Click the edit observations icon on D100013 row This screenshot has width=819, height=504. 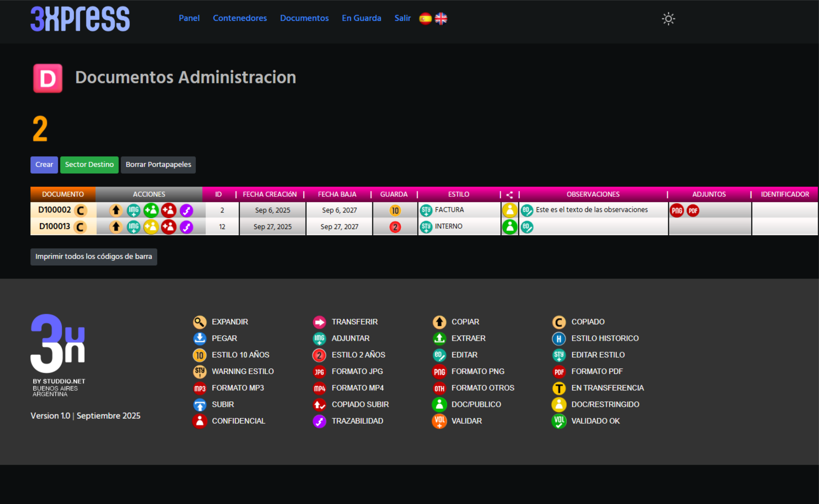[527, 227]
